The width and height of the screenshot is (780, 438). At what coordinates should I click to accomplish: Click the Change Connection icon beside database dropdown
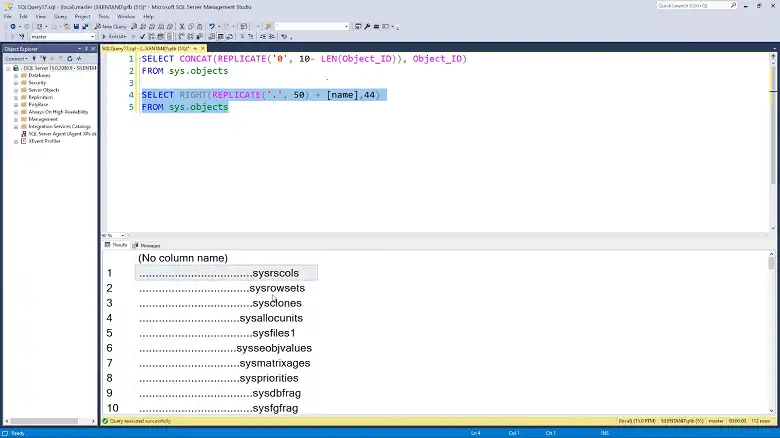pyautogui.click(x=21, y=36)
